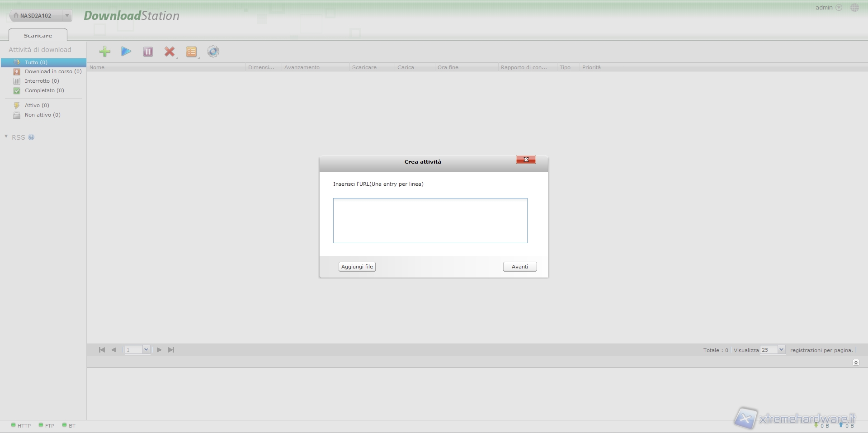Select the Scaricare tab
Viewport: 868px width, 433px height.
(x=38, y=35)
